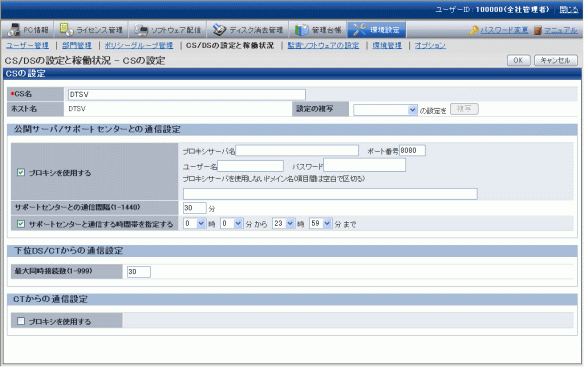Viewport: 584px width, 367px height.
Task: Switch to PC情報 tab
Action: click(28, 29)
